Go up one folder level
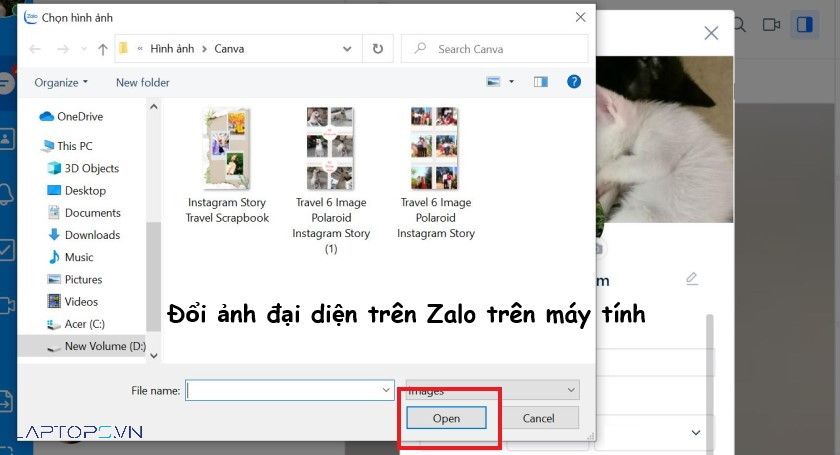 pos(103,49)
